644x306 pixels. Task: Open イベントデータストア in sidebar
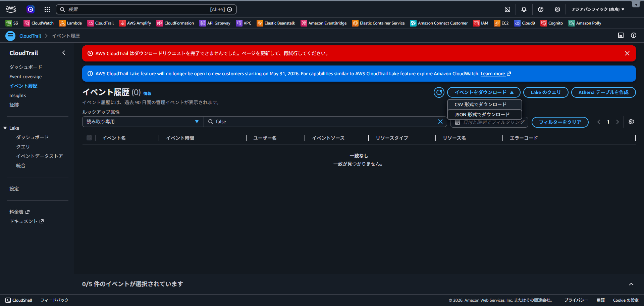[x=40, y=156]
